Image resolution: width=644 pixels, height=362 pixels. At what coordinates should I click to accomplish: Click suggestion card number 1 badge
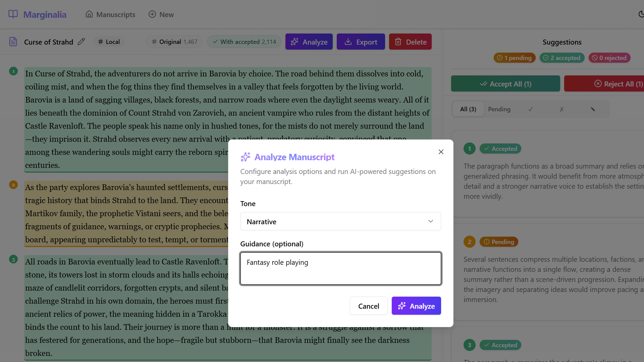pos(470,148)
